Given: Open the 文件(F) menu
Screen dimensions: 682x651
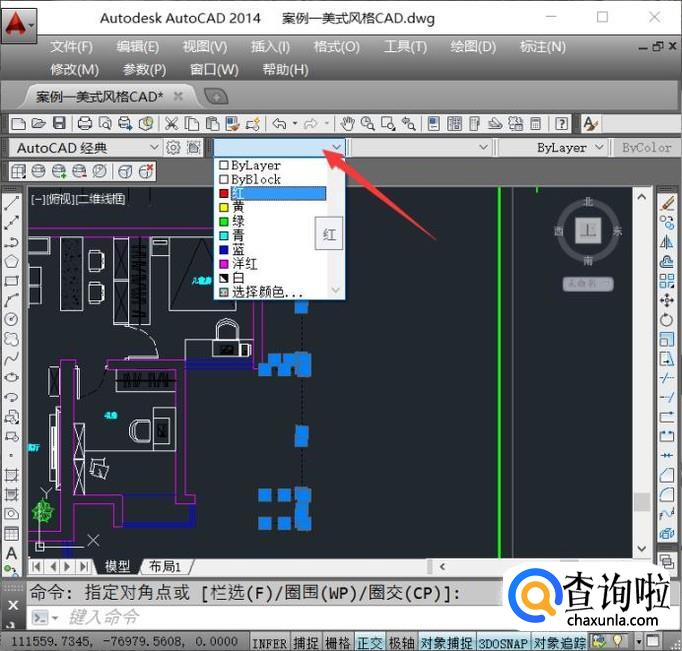Looking at the screenshot, I should click(x=71, y=47).
